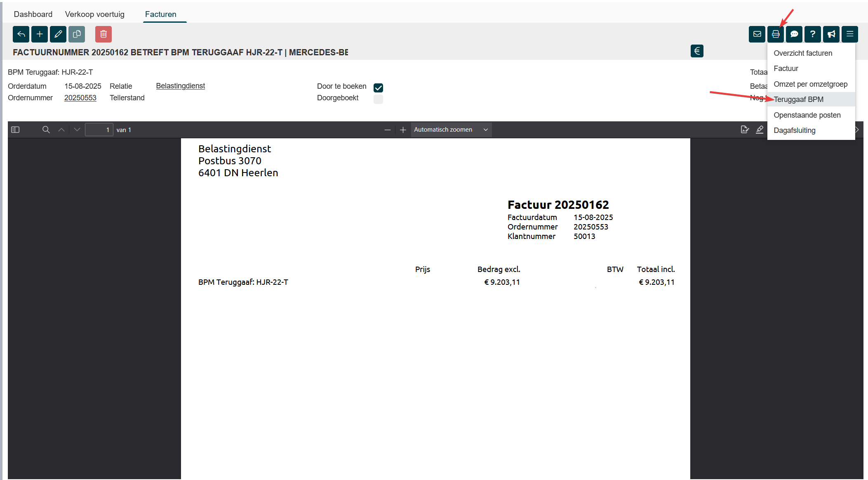868x480 pixels.
Task: Open the Automatisch zoomen dropdown
Action: point(451,130)
